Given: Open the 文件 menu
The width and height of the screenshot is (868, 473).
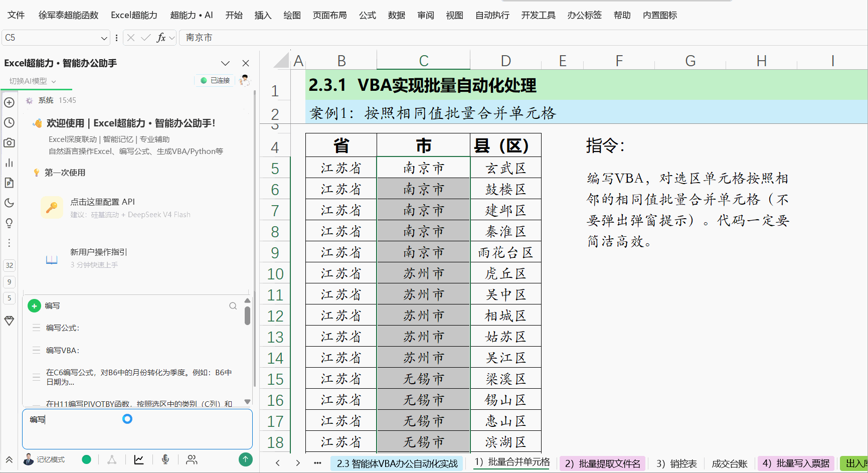Looking at the screenshot, I should click(x=16, y=15).
